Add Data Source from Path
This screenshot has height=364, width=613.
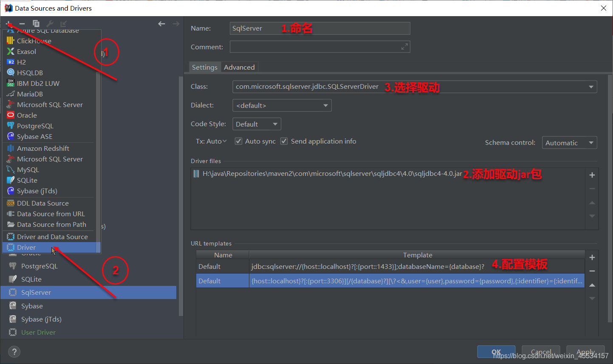pos(52,224)
